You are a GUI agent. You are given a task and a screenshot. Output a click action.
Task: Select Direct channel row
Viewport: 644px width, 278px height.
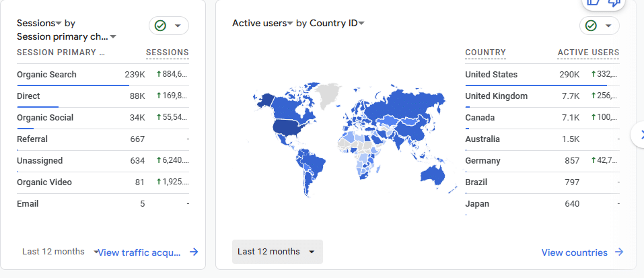[x=103, y=96]
